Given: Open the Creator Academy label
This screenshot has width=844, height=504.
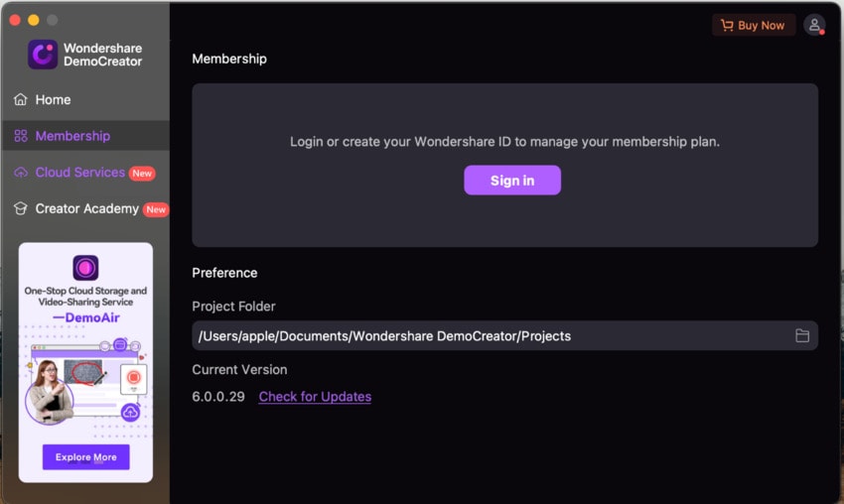Looking at the screenshot, I should tap(86, 209).
